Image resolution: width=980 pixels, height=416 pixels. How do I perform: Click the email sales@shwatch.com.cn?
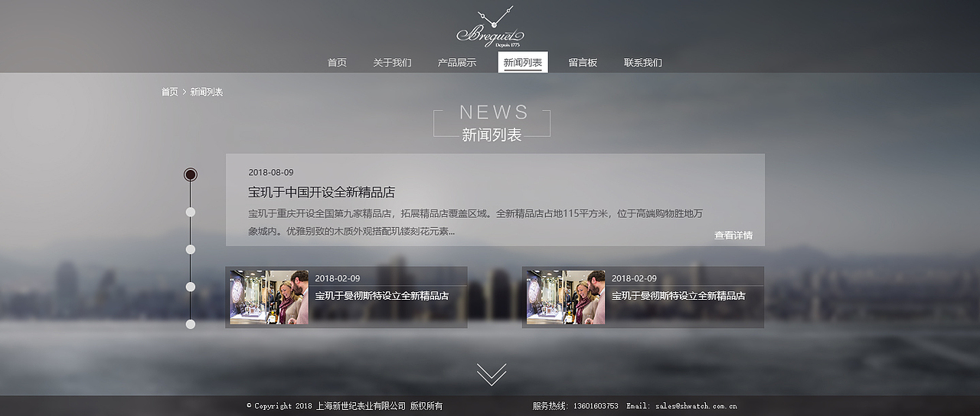pos(694,406)
